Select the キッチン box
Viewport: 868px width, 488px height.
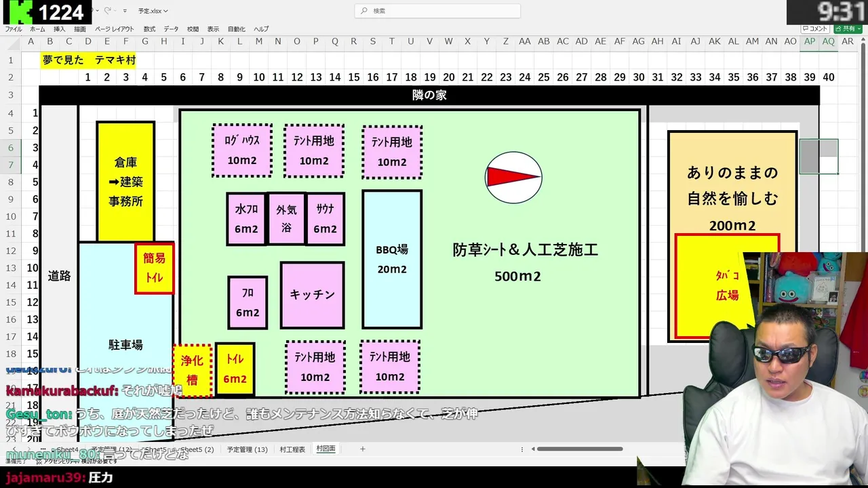click(312, 295)
